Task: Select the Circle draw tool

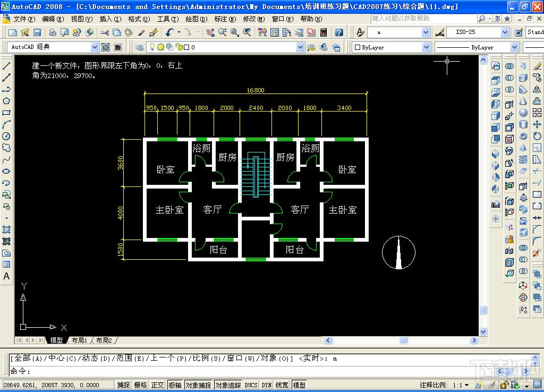Action: (x=6, y=136)
